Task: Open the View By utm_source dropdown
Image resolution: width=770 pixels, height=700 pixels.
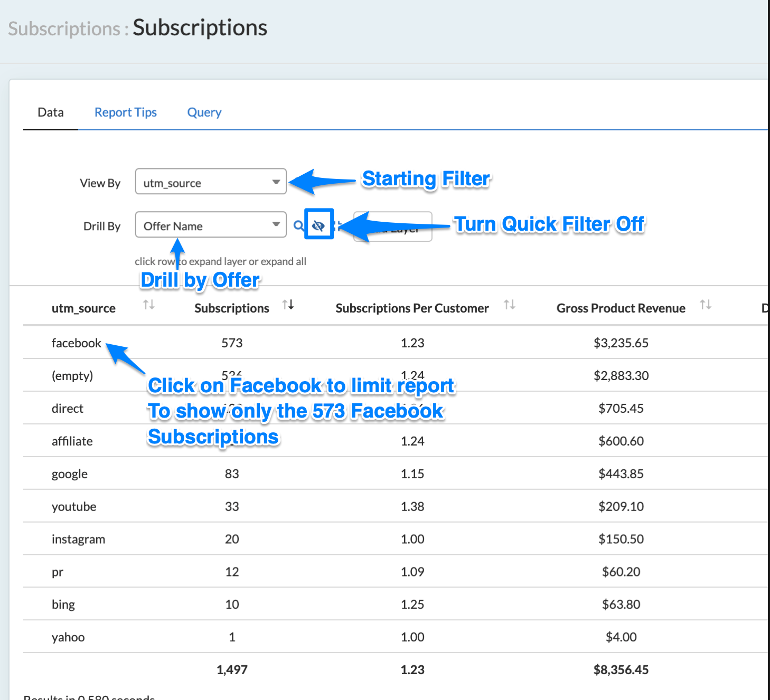Action: 211,182
